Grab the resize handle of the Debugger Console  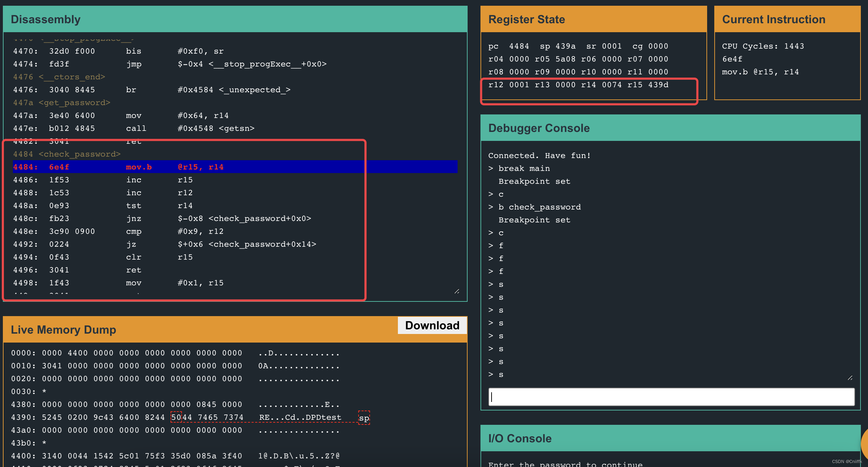tap(850, 378)
